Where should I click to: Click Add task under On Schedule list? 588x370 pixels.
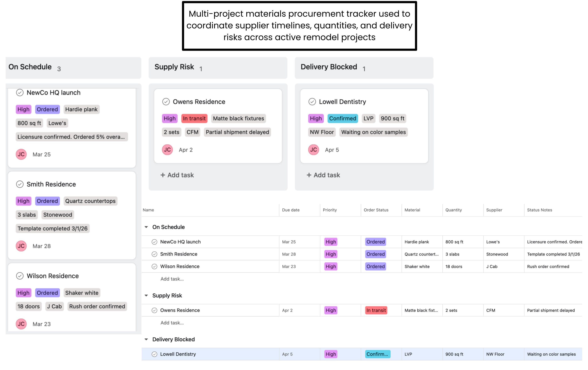tap(172, 279)
